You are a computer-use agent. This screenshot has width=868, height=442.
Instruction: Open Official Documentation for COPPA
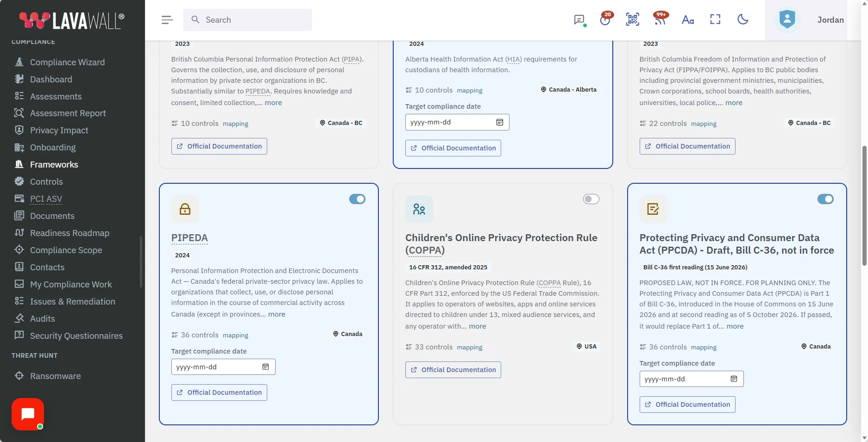pyautogui.click(x=453, y=370)
